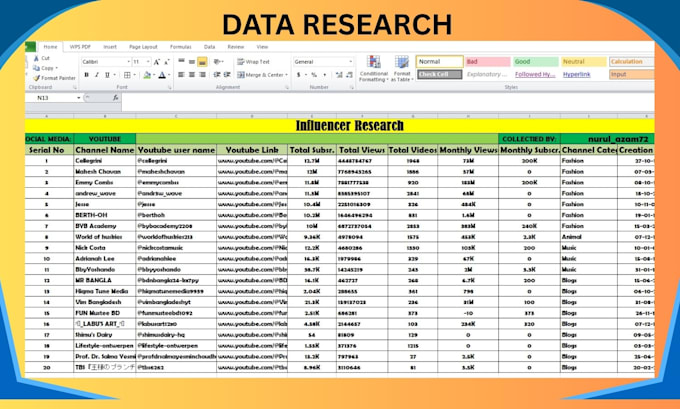
Task: Open the Data tab
Action: click(209, 47)
